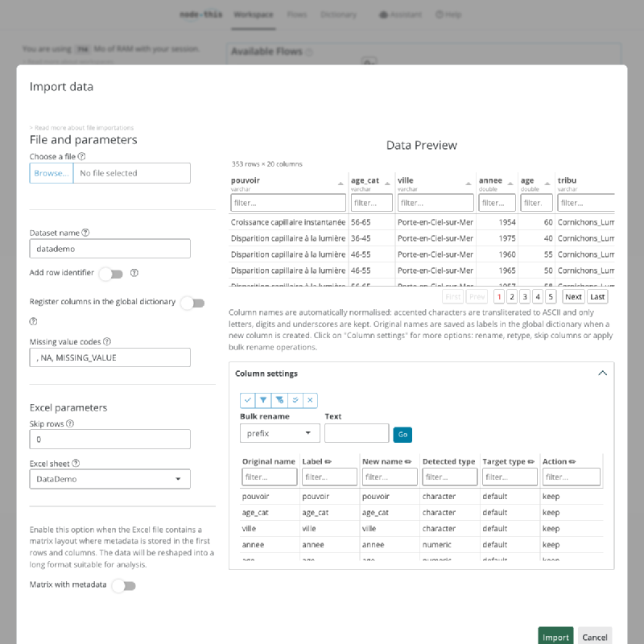Open the Bulk rename prefix dropdown
Screen dimensions: 644x644
point(279,433)
